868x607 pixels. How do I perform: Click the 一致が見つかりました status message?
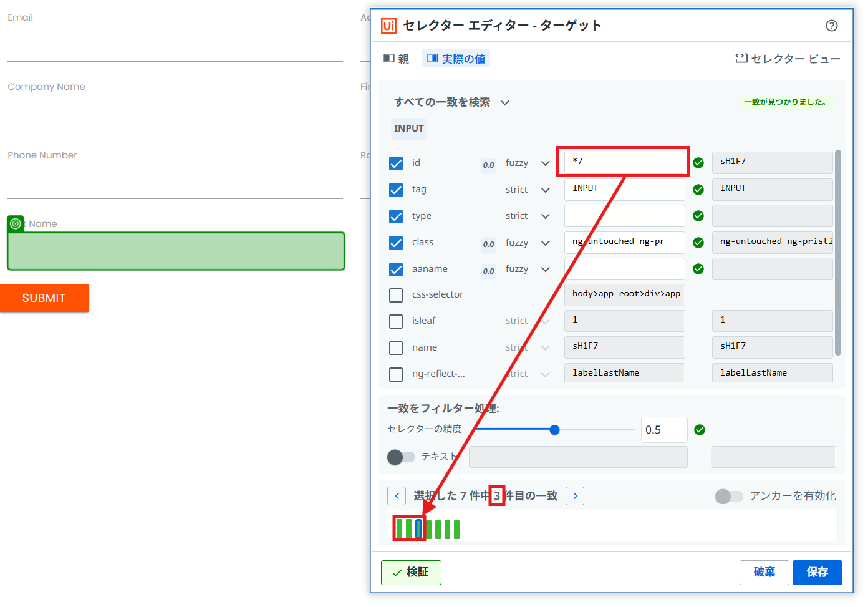786,102
